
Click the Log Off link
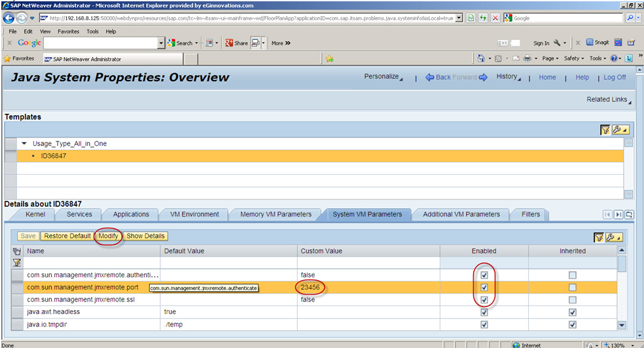coord(615,77)
